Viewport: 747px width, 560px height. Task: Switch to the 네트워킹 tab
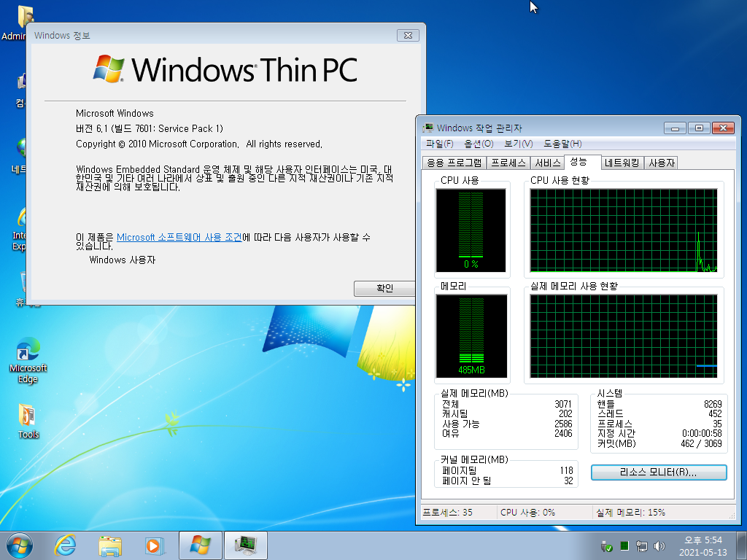point(622,163)
